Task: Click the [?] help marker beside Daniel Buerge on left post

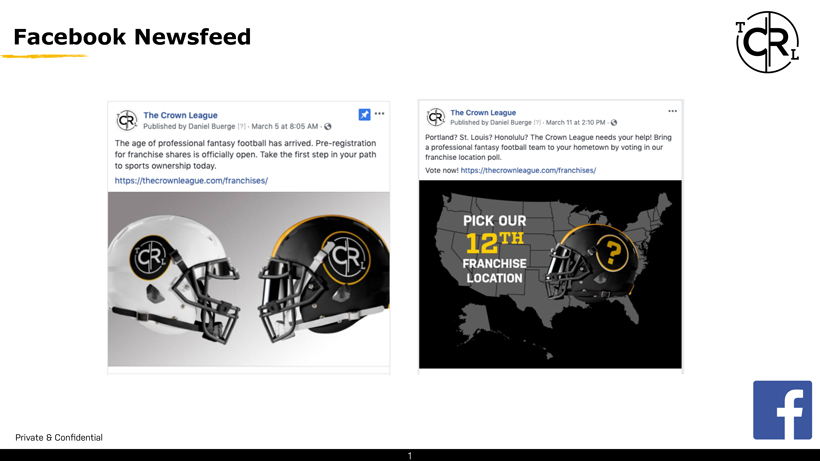Action: click(242, 126)
